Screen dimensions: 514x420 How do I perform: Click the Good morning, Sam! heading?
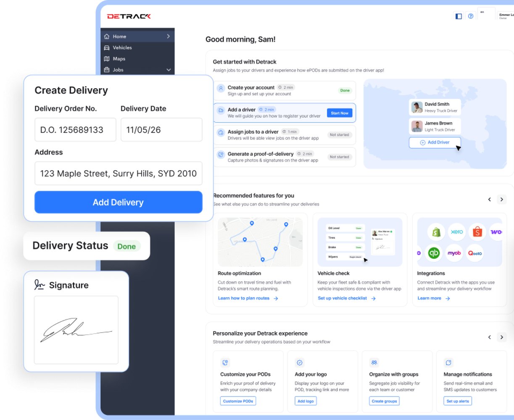pos(240,39)
